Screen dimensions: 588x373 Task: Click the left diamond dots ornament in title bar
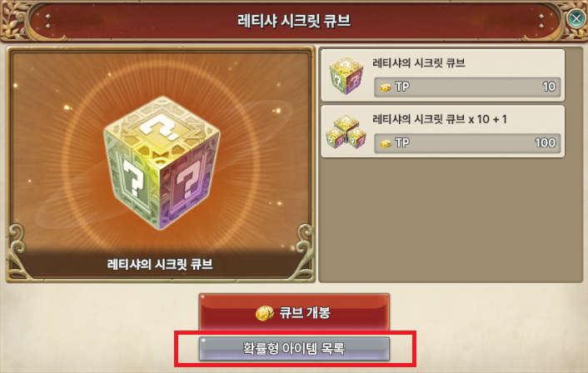pyautogui.click(x=48, y=22)
